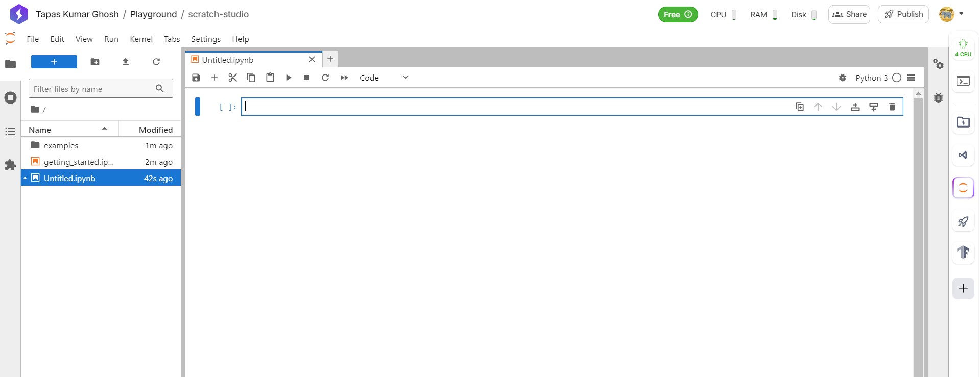Image resolution: width=980 pixels, height=377 pixels.
Task: Create a new folder in file browser
Action: 95,62
